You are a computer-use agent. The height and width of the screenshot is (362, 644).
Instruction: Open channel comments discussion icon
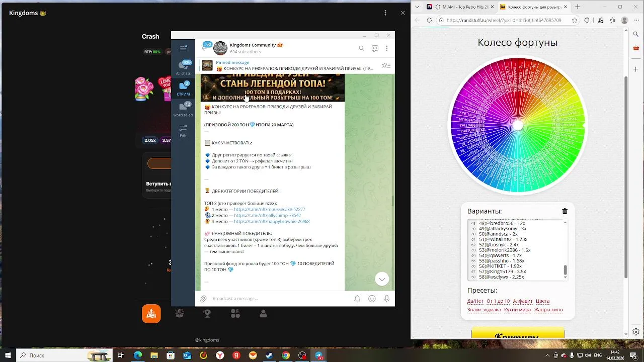(x=375, y=48)
